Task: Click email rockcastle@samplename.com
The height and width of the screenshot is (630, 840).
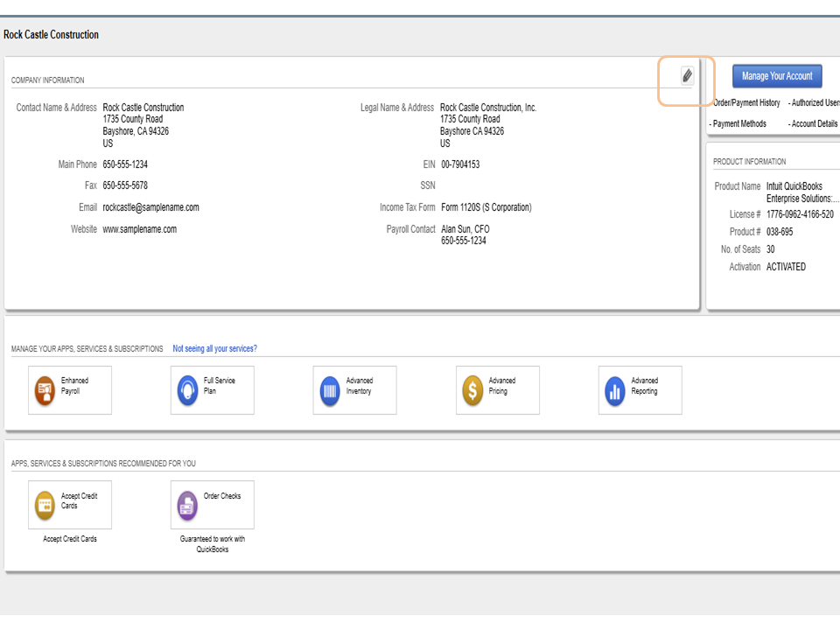Action: click(x=151, y=207)
